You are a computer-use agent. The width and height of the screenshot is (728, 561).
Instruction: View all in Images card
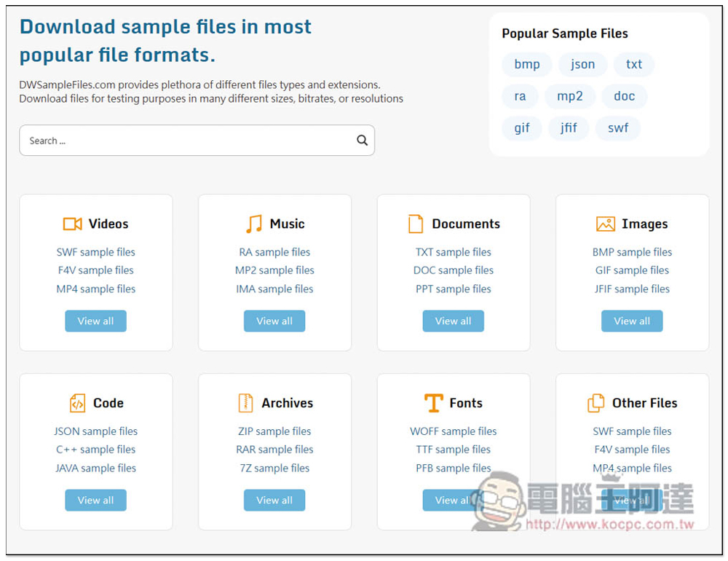point(632,321)
